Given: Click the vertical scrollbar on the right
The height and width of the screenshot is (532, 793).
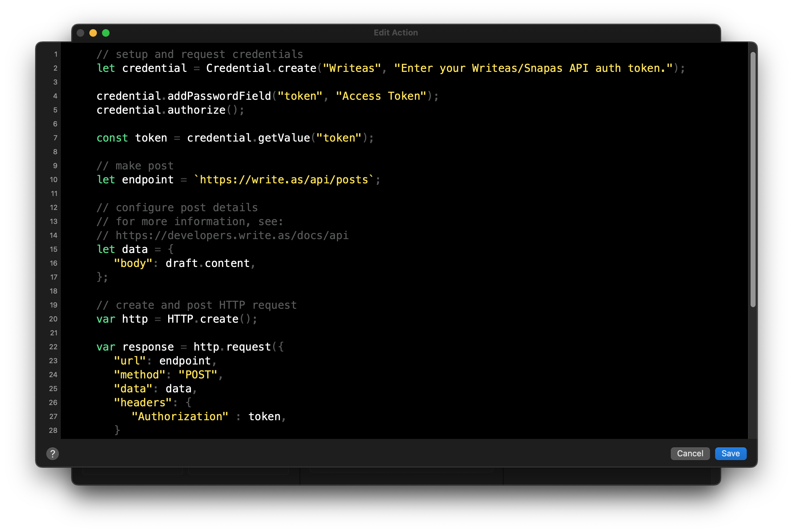Looking at the screenshot, I should pyautogui.click(x=754, y=176).
